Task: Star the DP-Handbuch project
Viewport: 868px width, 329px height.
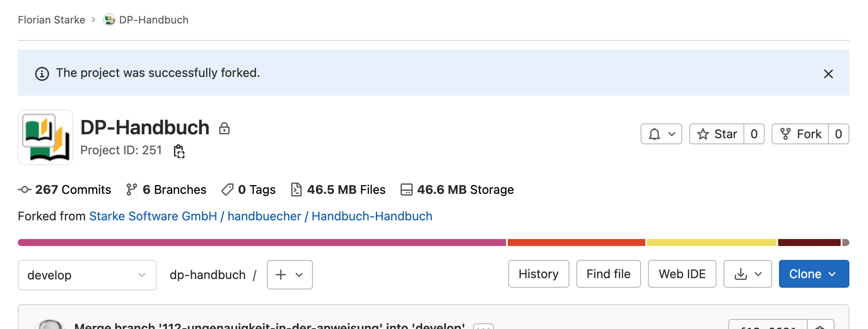Action: (x=717, y=134)
